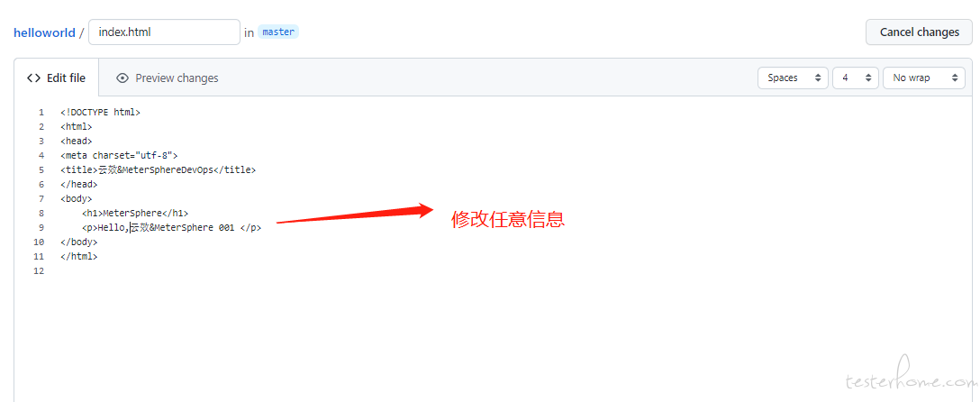Switch to the Edit file tab
Viewport: 980px width, 402px height.
click(x=56, y=78)
